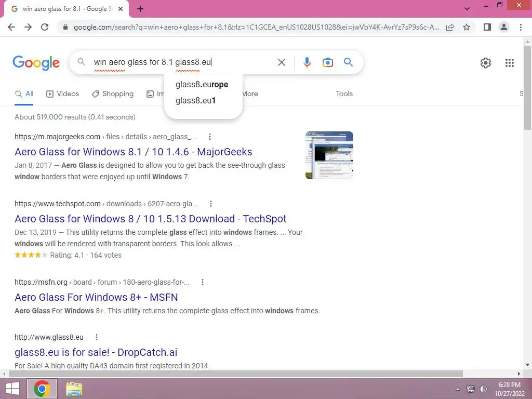Search by image with the camera icon
Screen dimensions: 532x399
(327, 62)
